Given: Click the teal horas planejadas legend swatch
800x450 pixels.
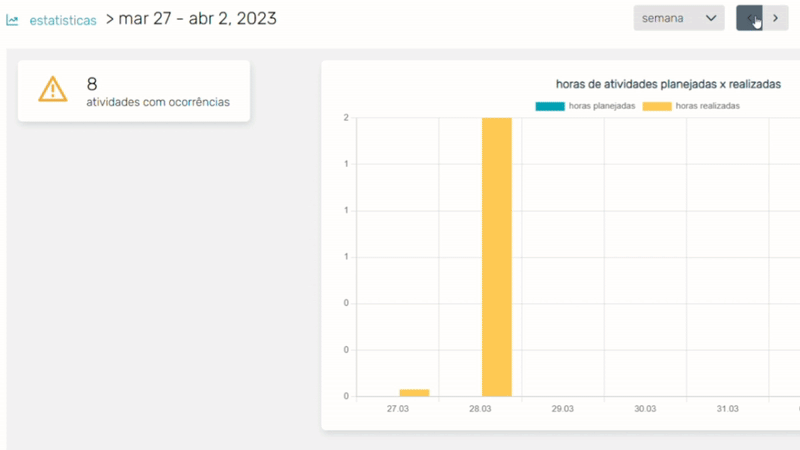Looking at the screenshot, I should [x=549, y=106].
